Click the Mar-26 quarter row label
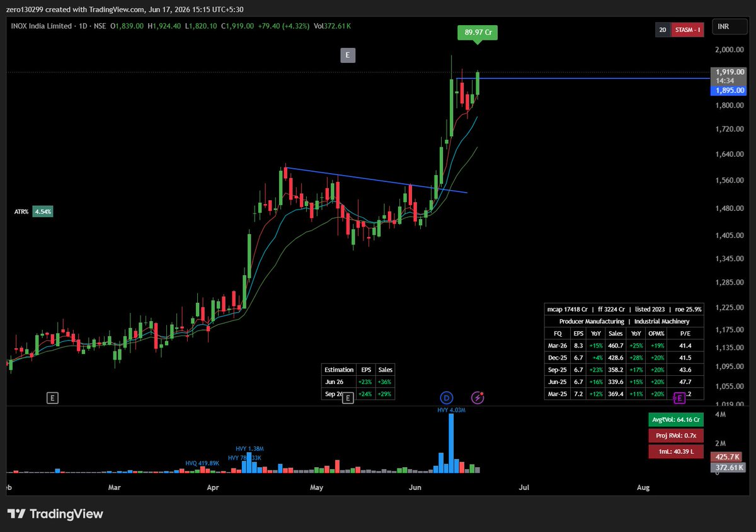The image size is (756, 532). 558,346
